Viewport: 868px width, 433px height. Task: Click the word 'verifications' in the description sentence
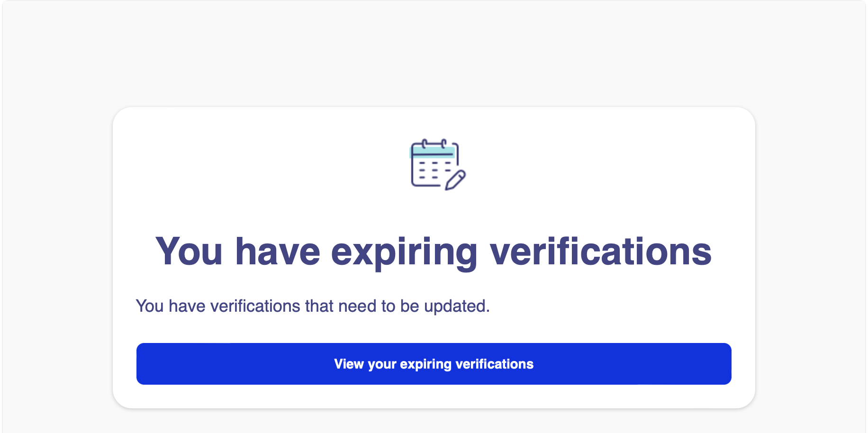click(x=255, y=306)
